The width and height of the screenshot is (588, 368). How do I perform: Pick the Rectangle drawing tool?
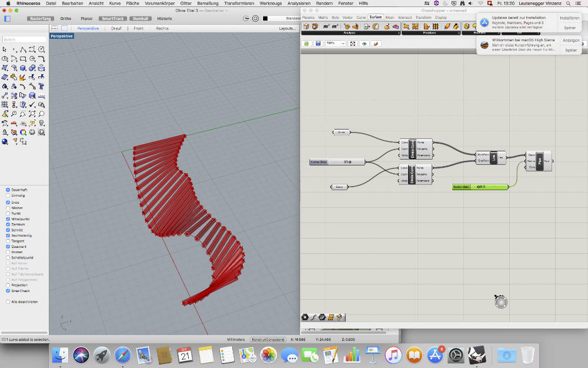pyautogui.click(x=23, y=58)
